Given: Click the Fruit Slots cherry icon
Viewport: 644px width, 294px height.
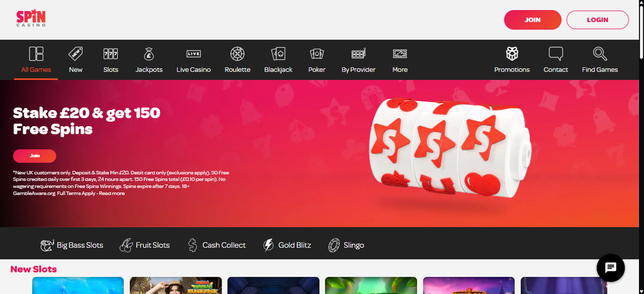Looking at the screenshot, I should [126, 245].
